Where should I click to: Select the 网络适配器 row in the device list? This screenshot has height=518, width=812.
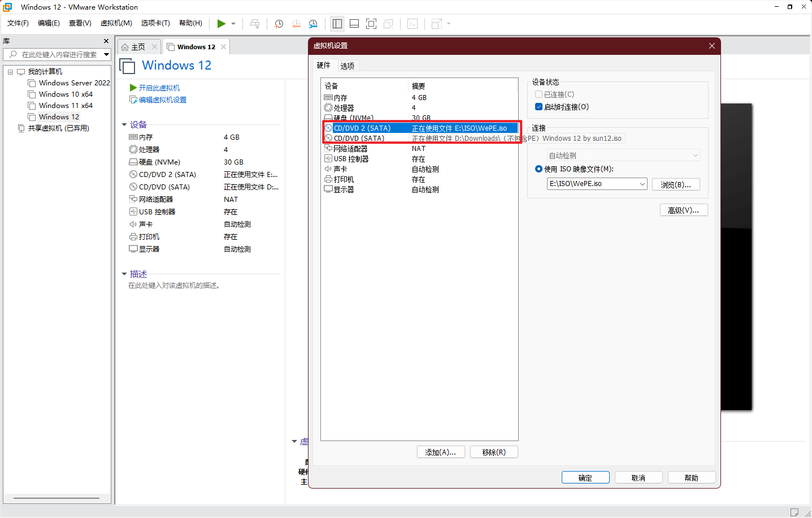(x=350, y=149)
